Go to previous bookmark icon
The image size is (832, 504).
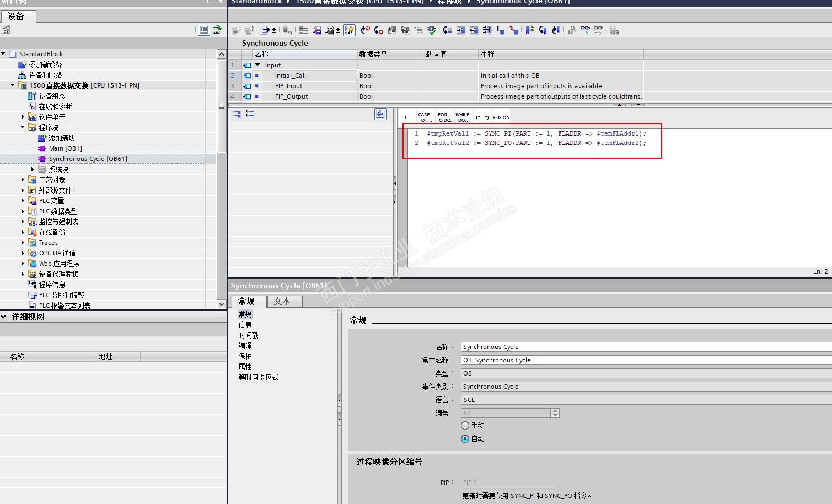point(556,30)
